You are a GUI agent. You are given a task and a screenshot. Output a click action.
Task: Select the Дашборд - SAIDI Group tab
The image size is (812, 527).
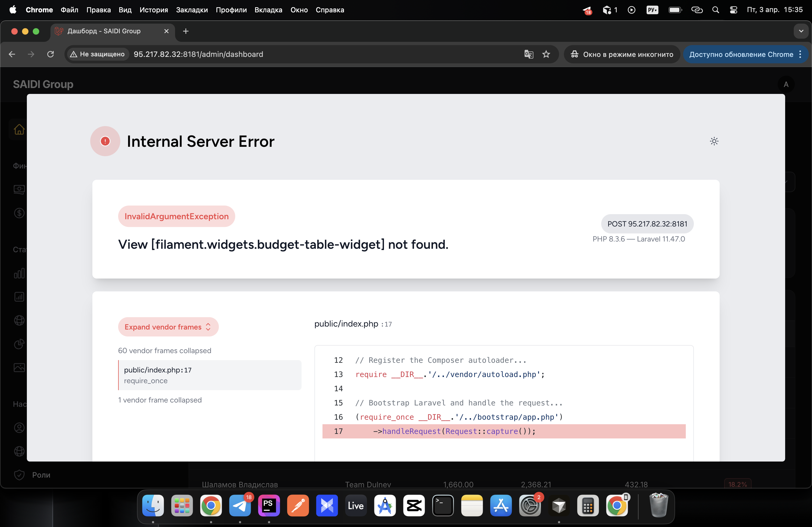(113, 31)
